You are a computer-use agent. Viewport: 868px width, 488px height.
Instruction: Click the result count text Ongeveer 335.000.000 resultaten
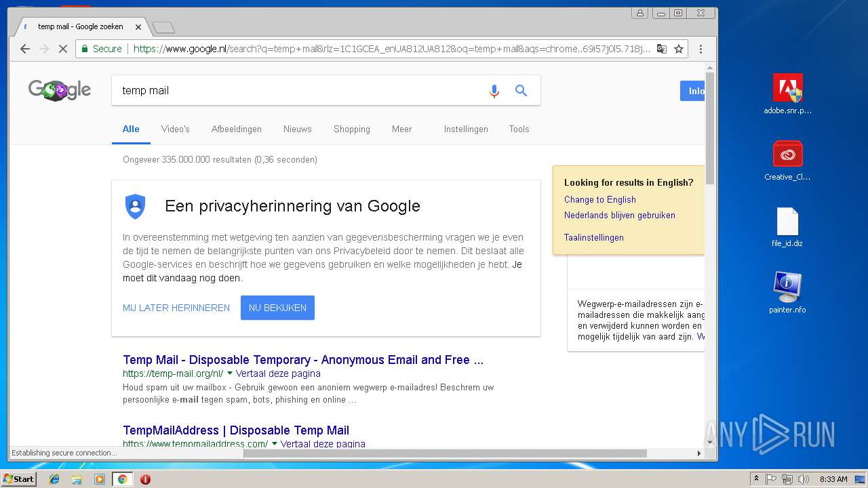pos(220,160)
